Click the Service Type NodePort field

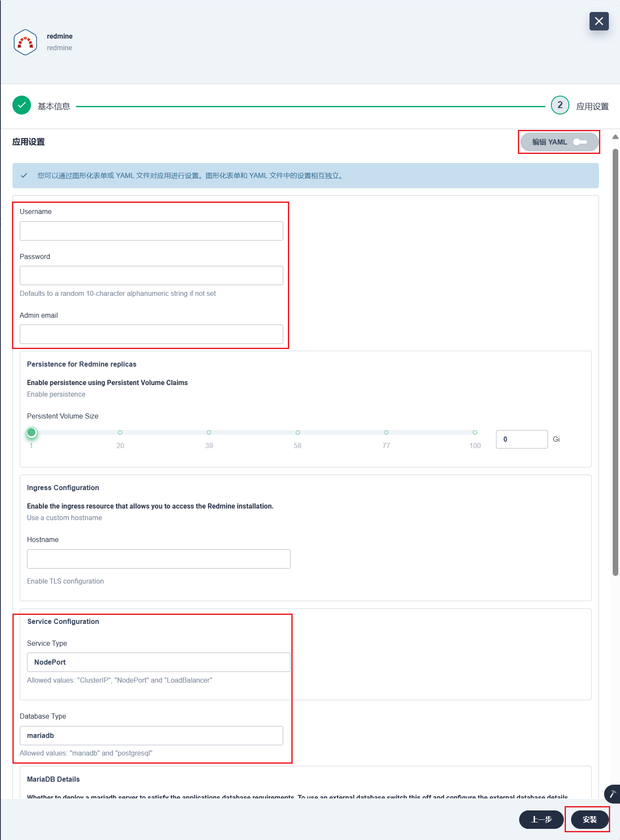coord(158,662)
